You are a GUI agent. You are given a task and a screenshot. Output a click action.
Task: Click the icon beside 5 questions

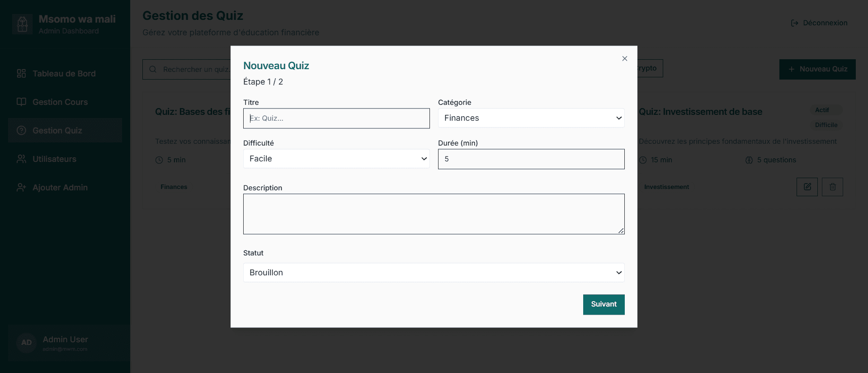click(749, 160)
